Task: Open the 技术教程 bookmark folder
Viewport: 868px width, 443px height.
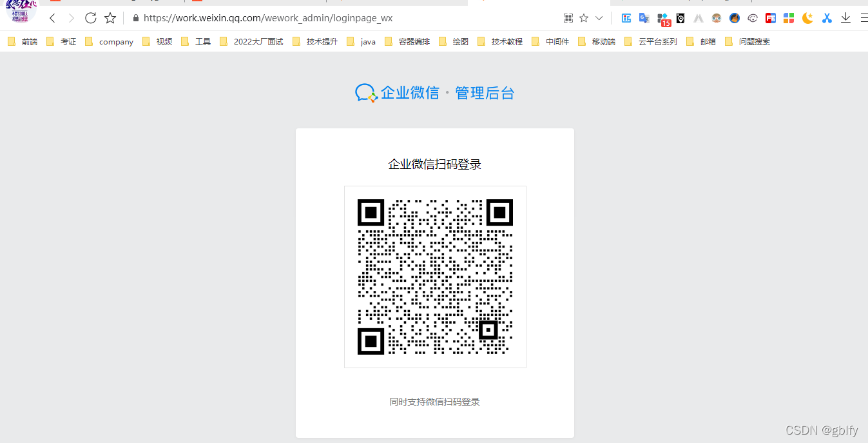Action: point(500,42)
